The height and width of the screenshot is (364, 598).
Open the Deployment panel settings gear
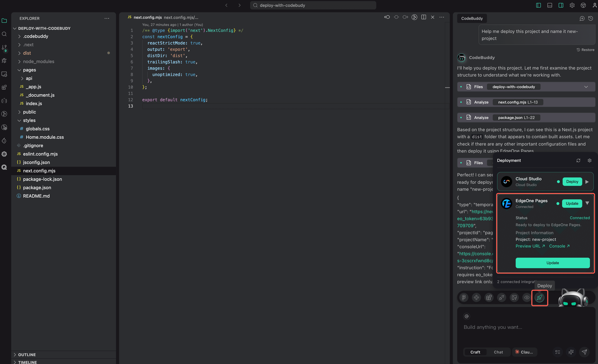coord(589,160)
